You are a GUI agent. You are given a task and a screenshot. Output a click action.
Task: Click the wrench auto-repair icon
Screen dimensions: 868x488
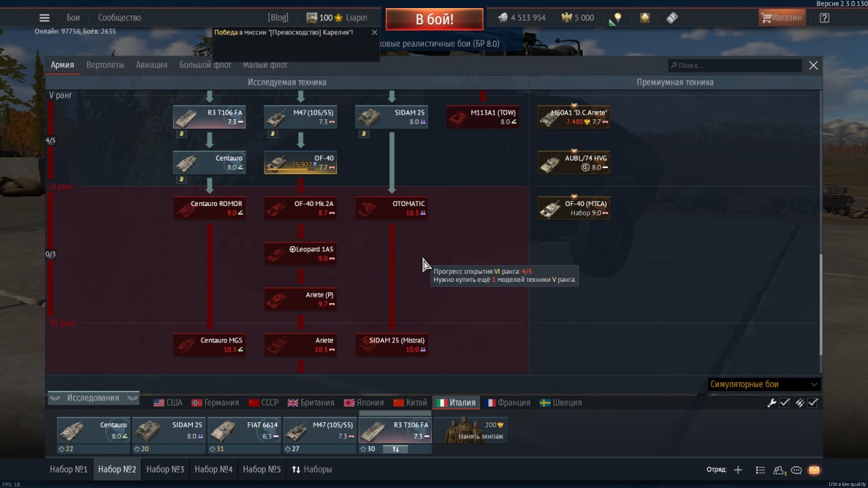(772, 403)
